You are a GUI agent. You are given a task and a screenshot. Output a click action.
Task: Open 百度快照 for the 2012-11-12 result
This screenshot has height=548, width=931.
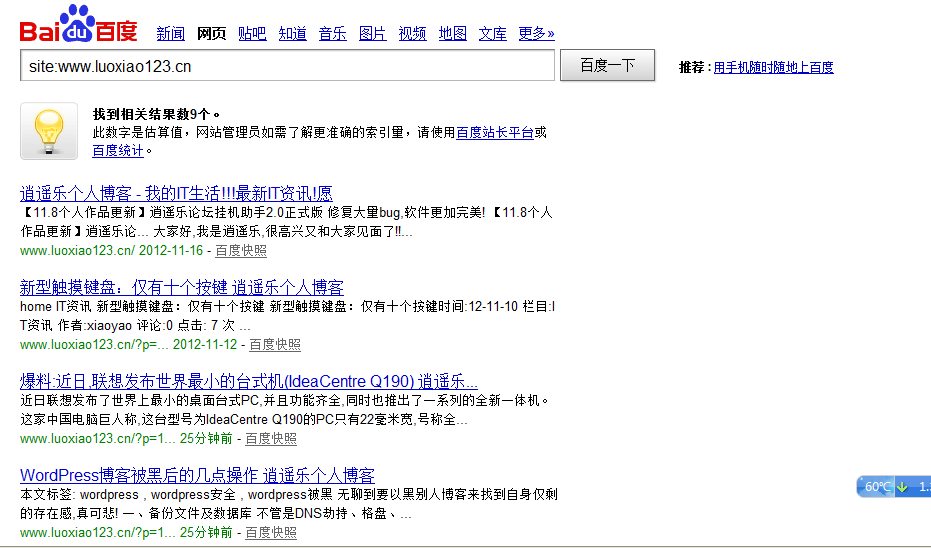pos(275,344)
